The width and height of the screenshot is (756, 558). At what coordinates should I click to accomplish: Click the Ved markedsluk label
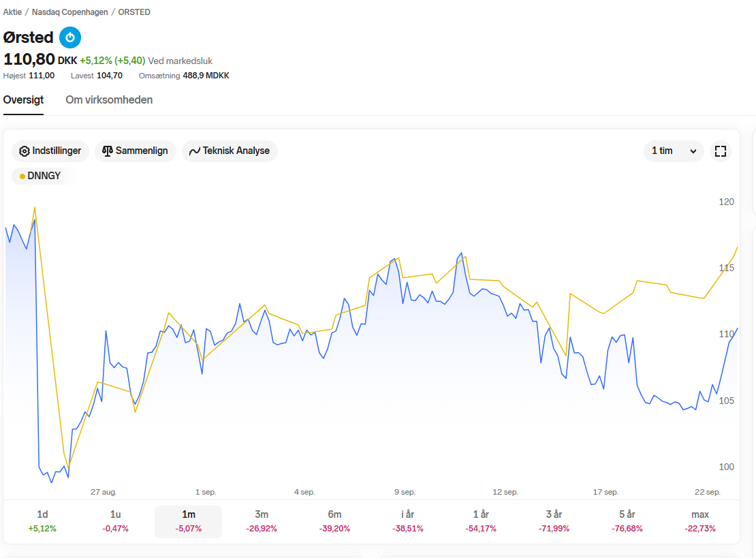click(x=180, y=61)
